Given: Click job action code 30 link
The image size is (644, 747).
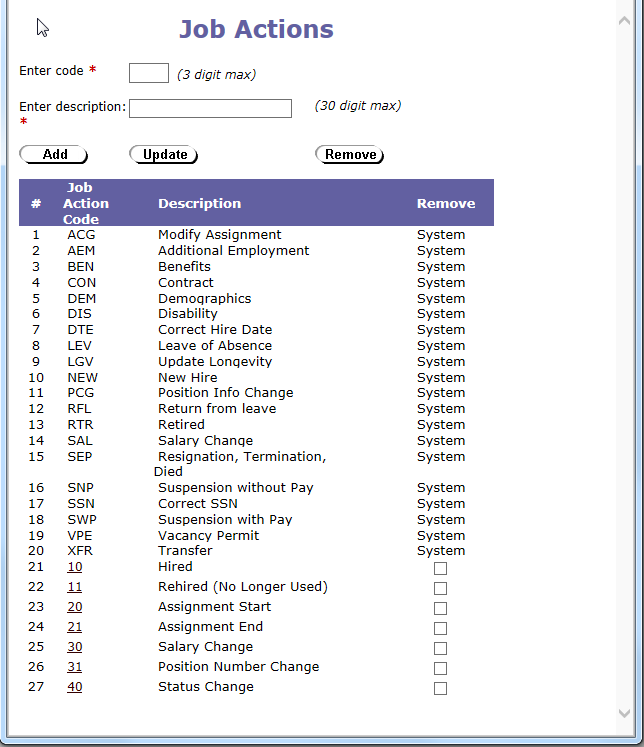Looking at the screenshot, I should (75, 647).
